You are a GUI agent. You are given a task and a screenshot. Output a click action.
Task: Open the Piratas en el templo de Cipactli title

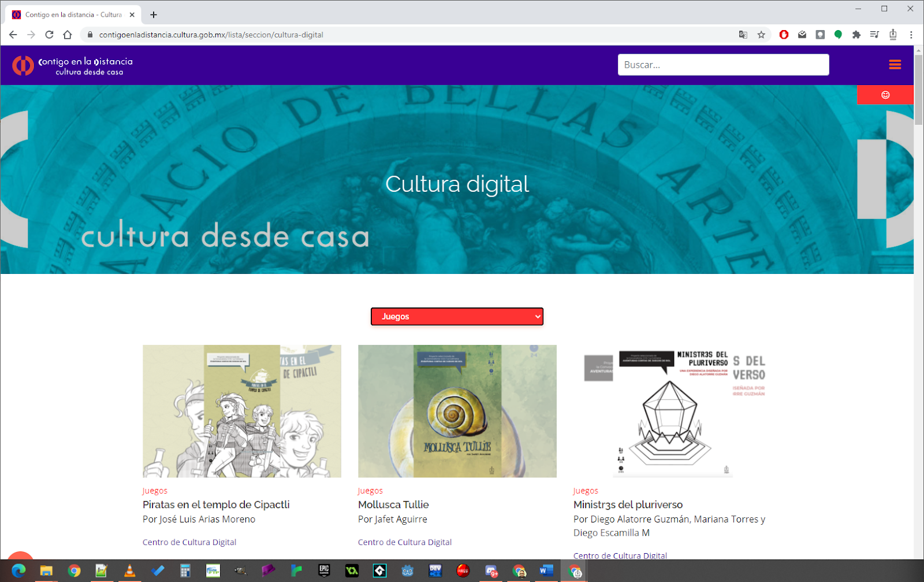click(216, 505)
